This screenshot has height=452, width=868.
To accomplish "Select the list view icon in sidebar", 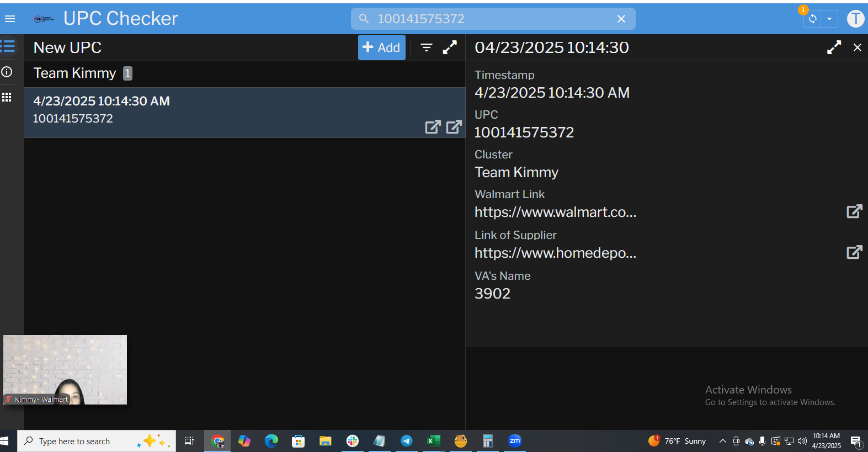I will [8, 46].
